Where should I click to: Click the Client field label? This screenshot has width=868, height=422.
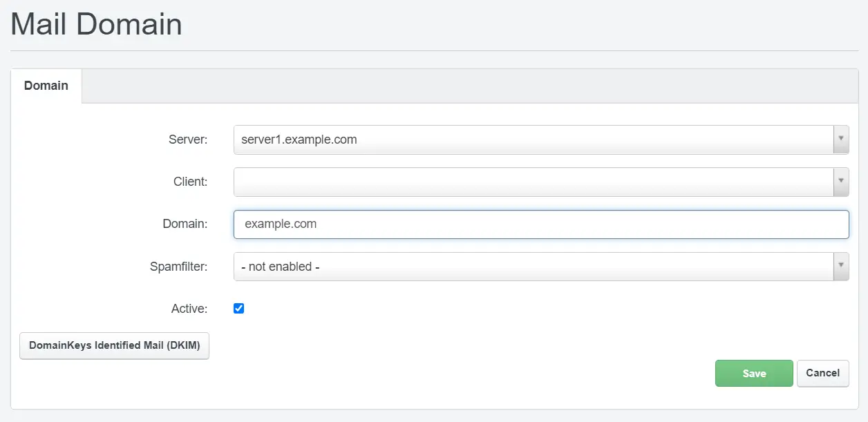click(190, 182)
